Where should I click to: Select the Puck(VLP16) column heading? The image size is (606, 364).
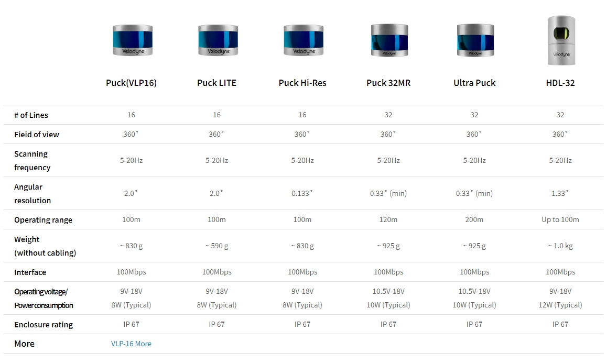click(x=131, y=83)
